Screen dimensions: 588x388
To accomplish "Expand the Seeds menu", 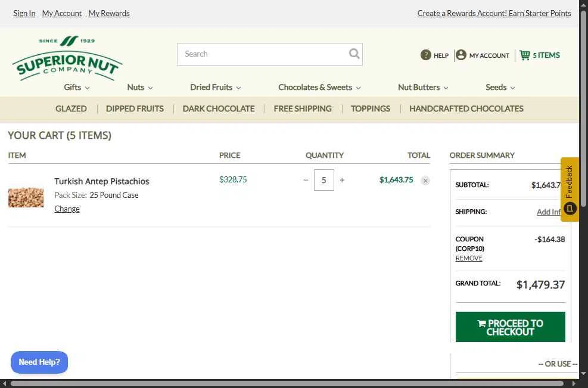I will pyautogui.click(x=500, y=88).
